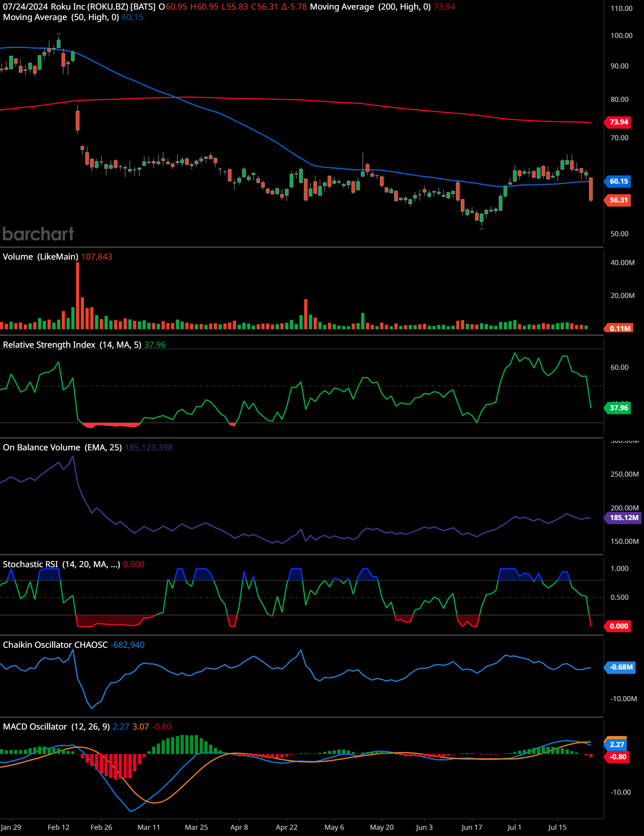The width and height of the screenshot is (644, 836).
Task: Click the -10.00M Chaikin axis label
Action: pos(624,699)
